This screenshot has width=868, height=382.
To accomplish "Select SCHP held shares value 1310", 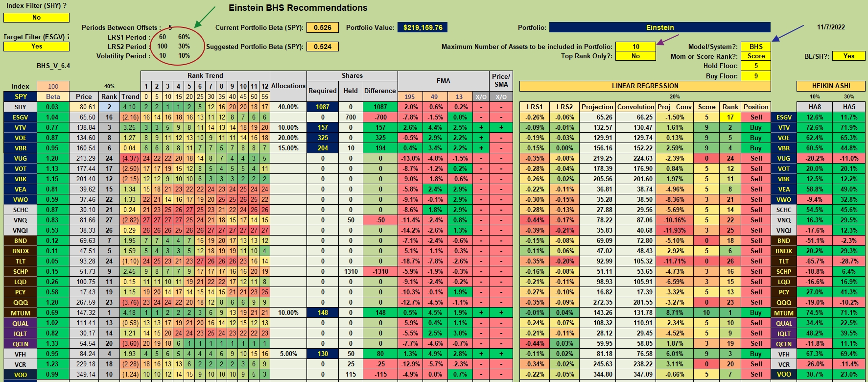I will coord(351,271).
